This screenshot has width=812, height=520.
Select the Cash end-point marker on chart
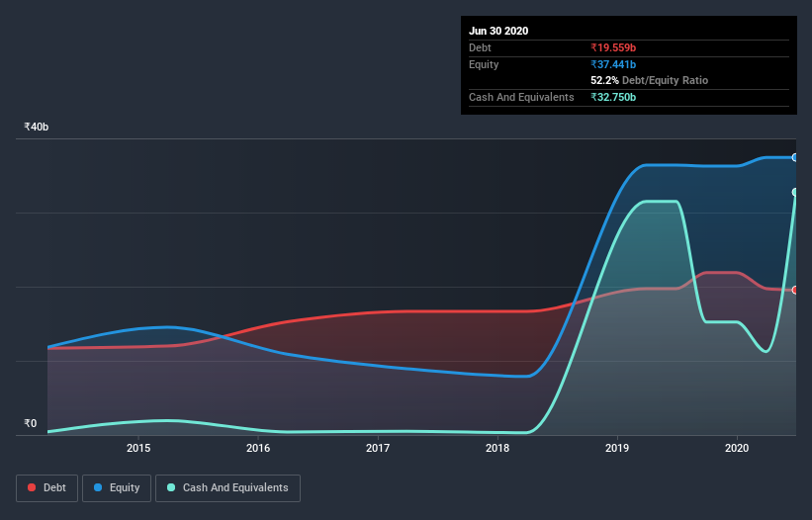pyautogui.click(x=795, y=192)
